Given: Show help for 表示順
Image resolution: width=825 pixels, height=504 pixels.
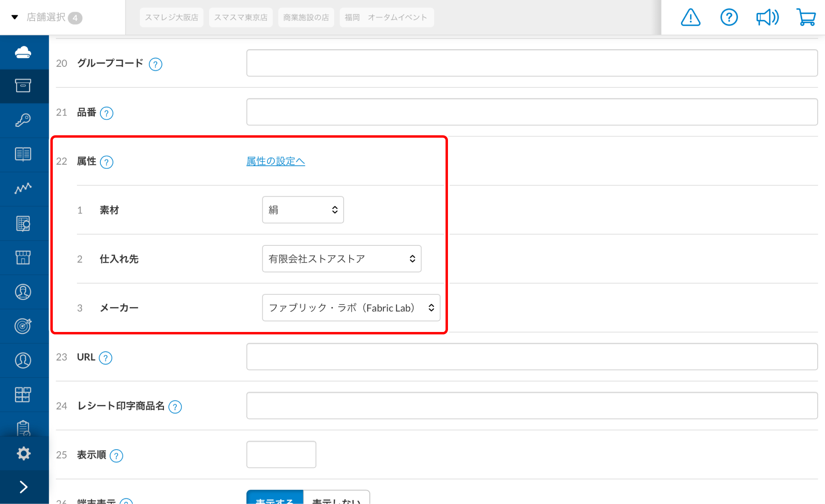Looking at the screenshot, I should [116, 456].
